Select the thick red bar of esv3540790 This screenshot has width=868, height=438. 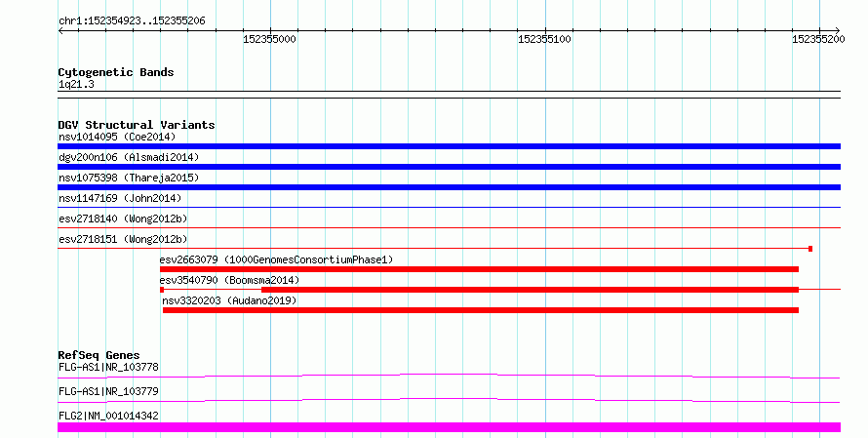(530, 290)
